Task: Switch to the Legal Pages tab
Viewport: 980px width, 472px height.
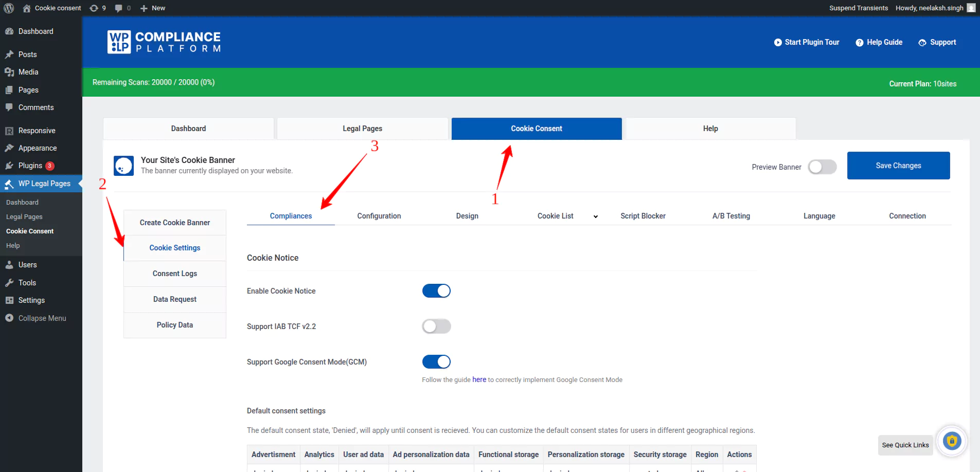Action: [x=362, y=128]
